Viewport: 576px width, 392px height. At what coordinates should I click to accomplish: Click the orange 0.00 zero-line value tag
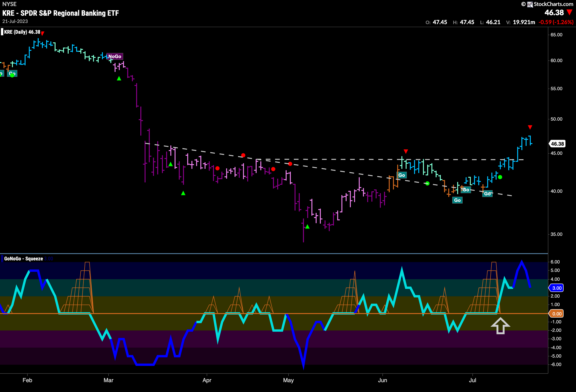click(556, 314)
